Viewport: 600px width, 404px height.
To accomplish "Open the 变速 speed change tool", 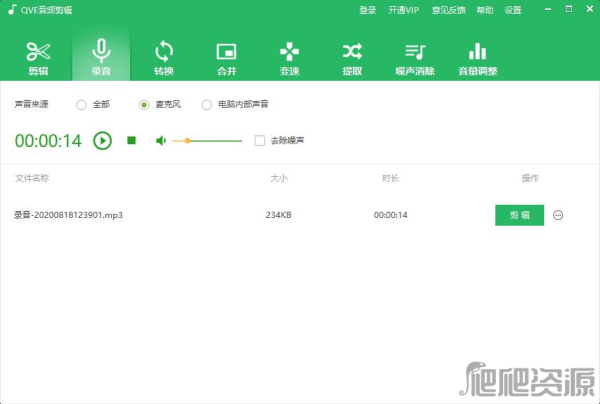I will [x=289, y=58].
